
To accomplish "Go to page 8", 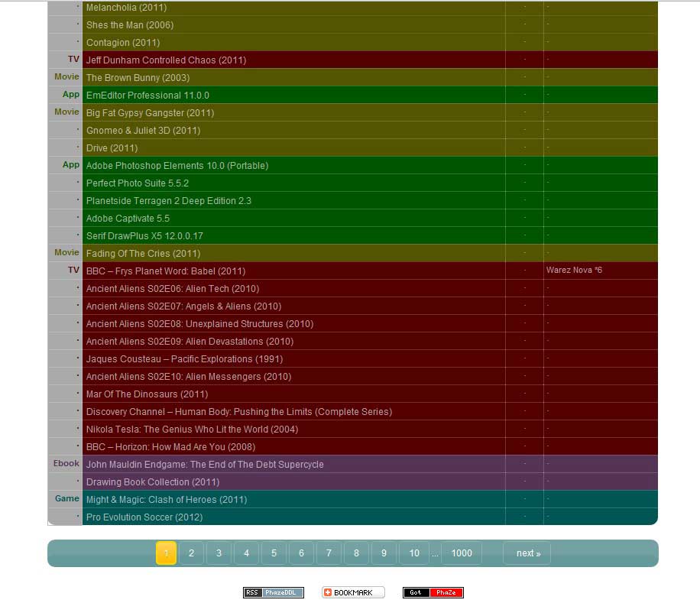I will click(356, 553).
